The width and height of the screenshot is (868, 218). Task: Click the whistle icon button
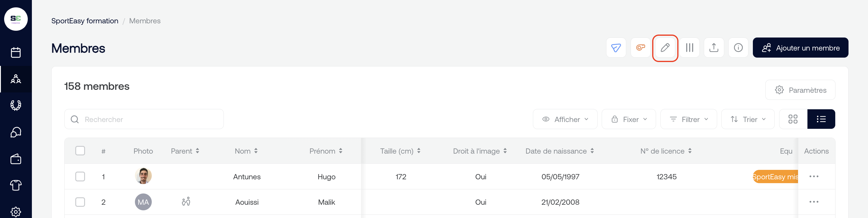[640, 48]
